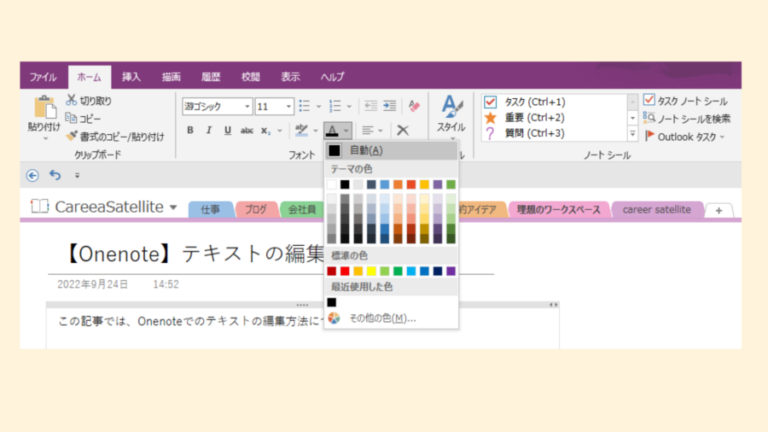Pick the recently used black swatch
This screenshot has width=768, height=432.
[x=332, y=302]
